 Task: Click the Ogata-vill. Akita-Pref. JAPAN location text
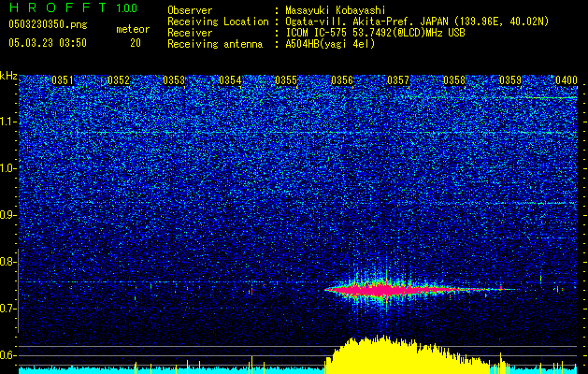[x=417, y=22]
